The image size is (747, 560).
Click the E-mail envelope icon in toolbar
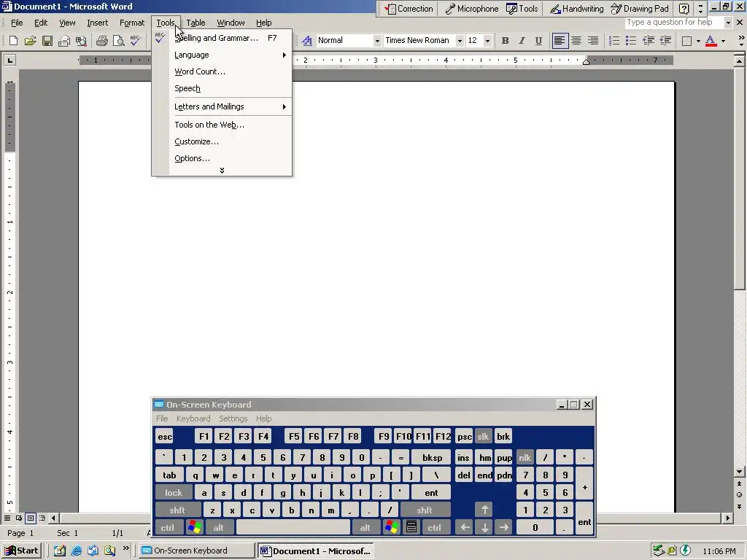tap(64, 41)
